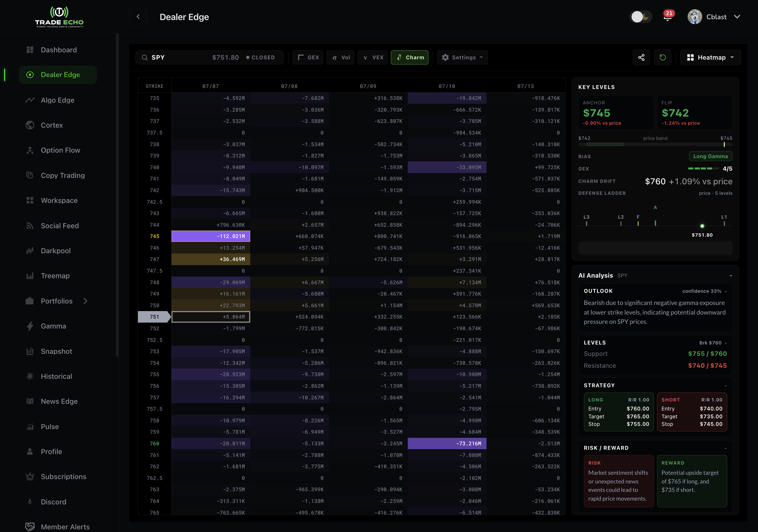Open the Settings dropdown
Image resolution: width=758 pixels, height=532 pixels.
pos(462,58)
